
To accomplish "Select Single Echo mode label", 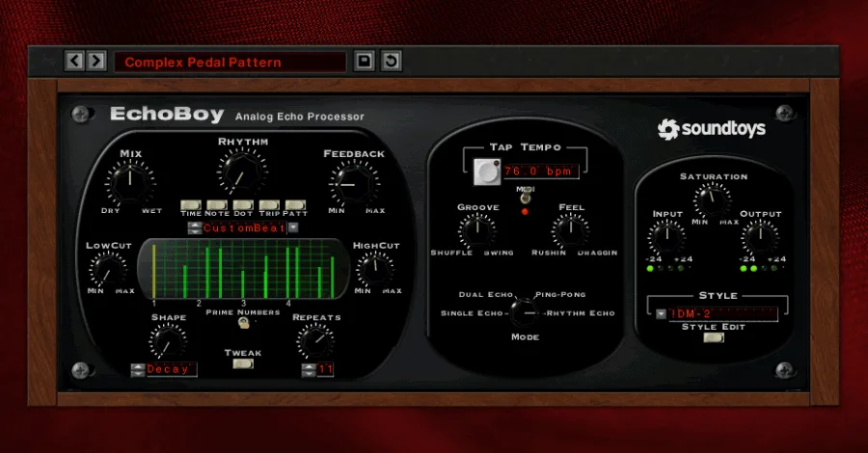I will 471,313.
